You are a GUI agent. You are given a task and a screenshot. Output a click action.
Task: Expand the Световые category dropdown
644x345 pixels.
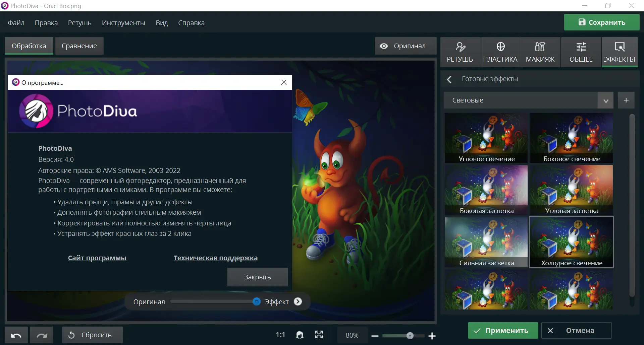pos(606,100)
